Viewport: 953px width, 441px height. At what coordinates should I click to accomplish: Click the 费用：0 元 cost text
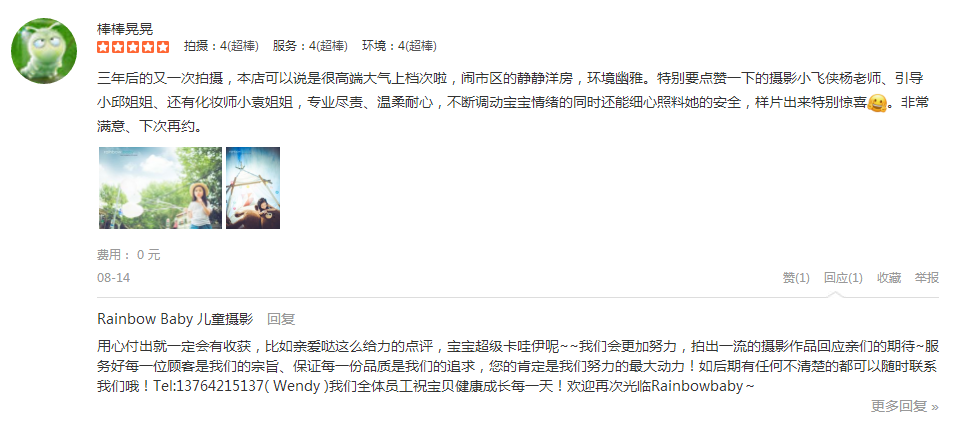129,255
